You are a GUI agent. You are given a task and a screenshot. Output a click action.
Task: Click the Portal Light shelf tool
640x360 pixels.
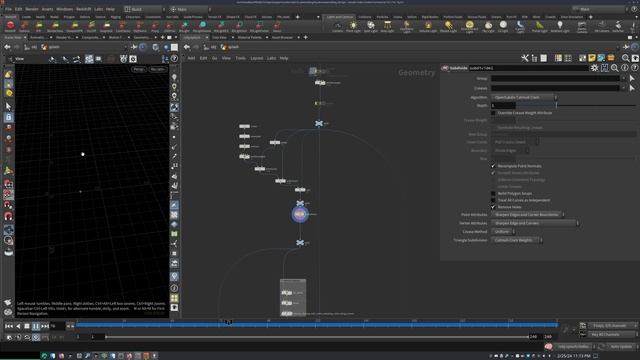pyautogui.click(x=540, y=27)
